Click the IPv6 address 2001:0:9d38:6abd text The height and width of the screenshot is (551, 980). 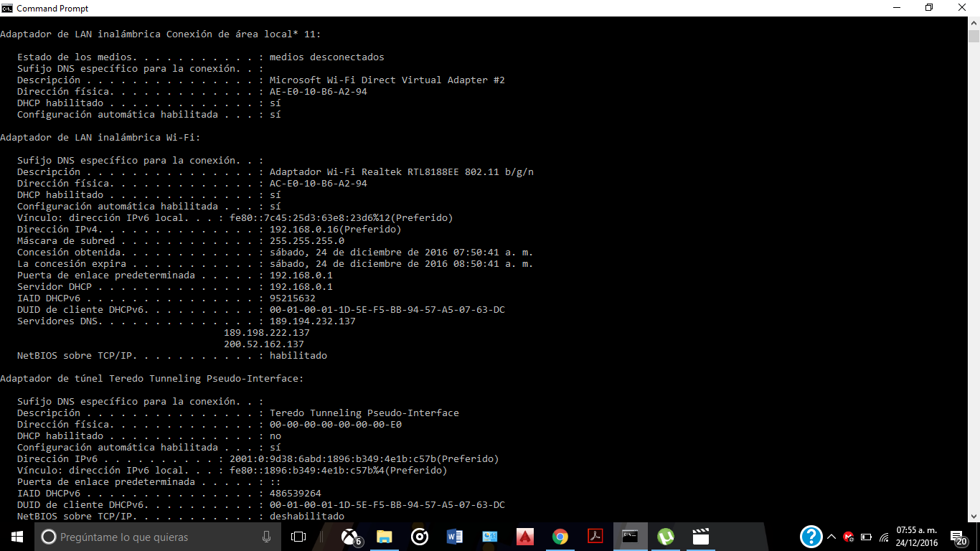(x=364, y=459)
